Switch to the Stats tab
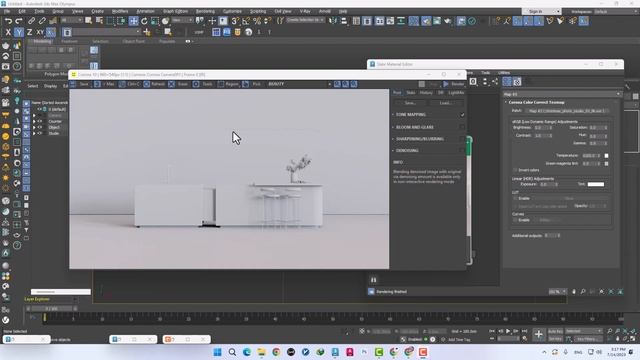 coord(411,93)
